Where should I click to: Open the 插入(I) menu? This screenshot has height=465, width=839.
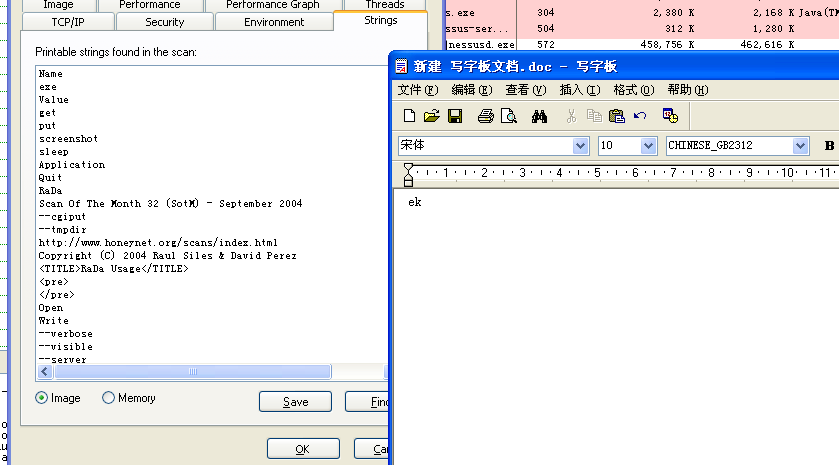(x=580, y=90)
